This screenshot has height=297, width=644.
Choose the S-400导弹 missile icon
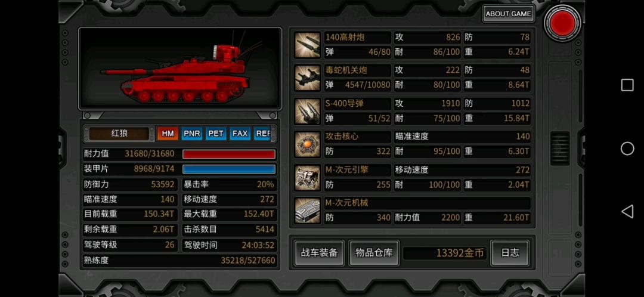307,111
